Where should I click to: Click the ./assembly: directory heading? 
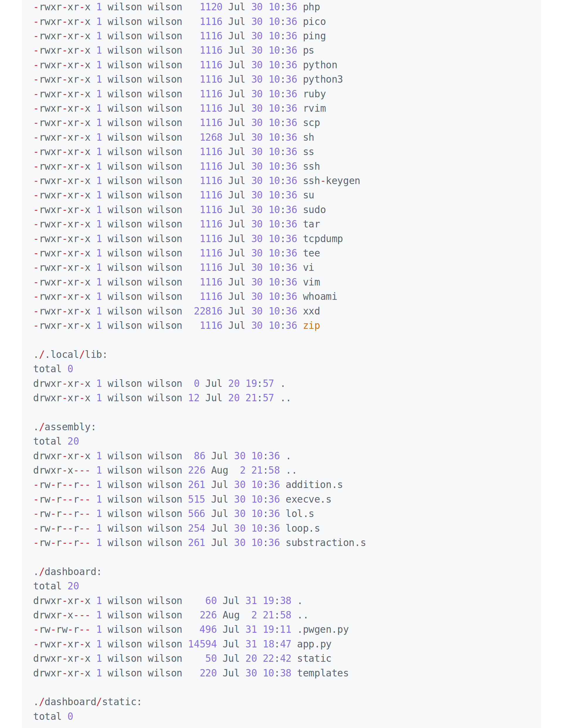65,427
